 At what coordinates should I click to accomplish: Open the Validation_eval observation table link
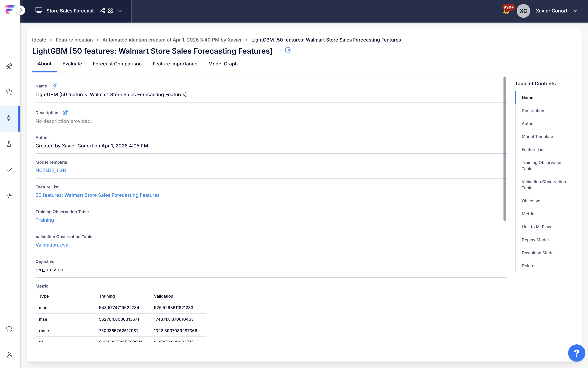pyautogui.click(x=53, y=245)
